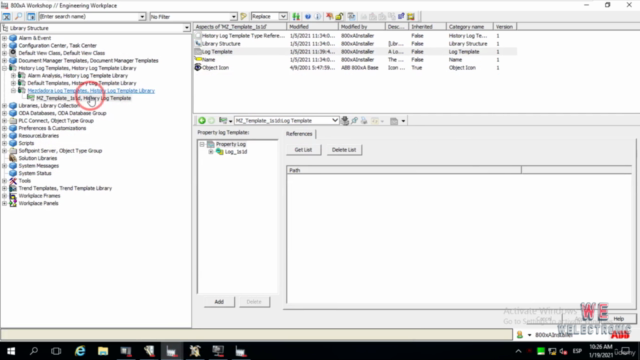Open the MZ_Template_1s1d:Log Template aspect dropdown
The height and width of the screenshot is (360, 640).
click(335, 121)
